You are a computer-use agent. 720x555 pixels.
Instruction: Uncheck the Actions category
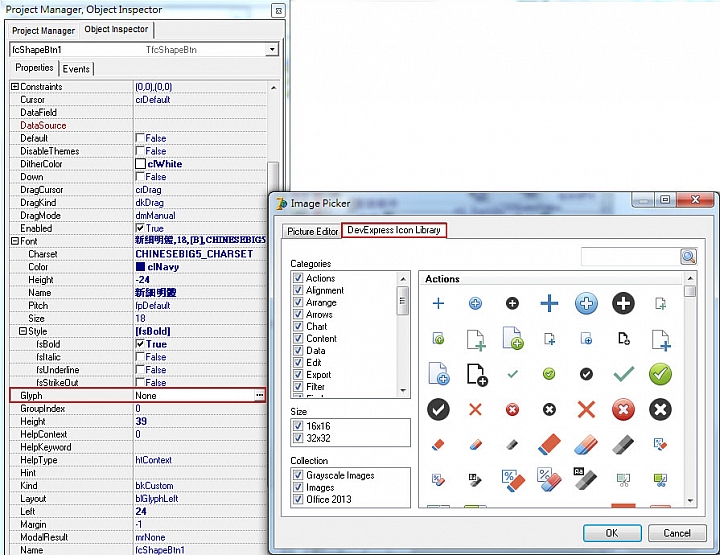tap(298, 278)
